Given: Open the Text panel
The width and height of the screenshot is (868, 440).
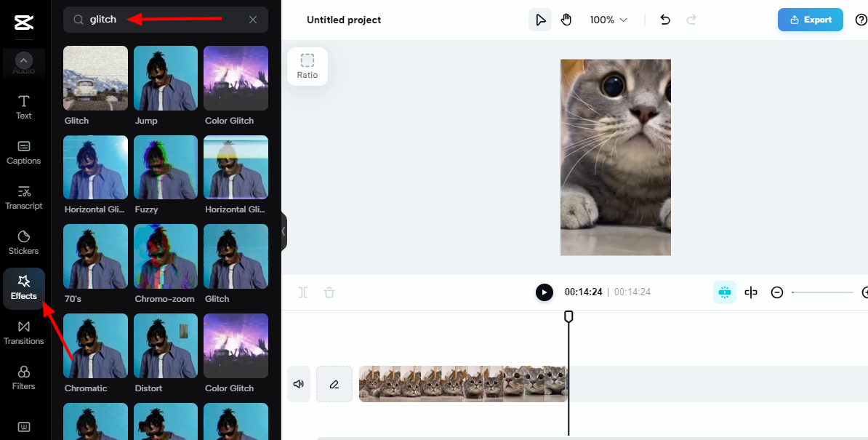Looking at the screenshot, I should tap(24, 108).
